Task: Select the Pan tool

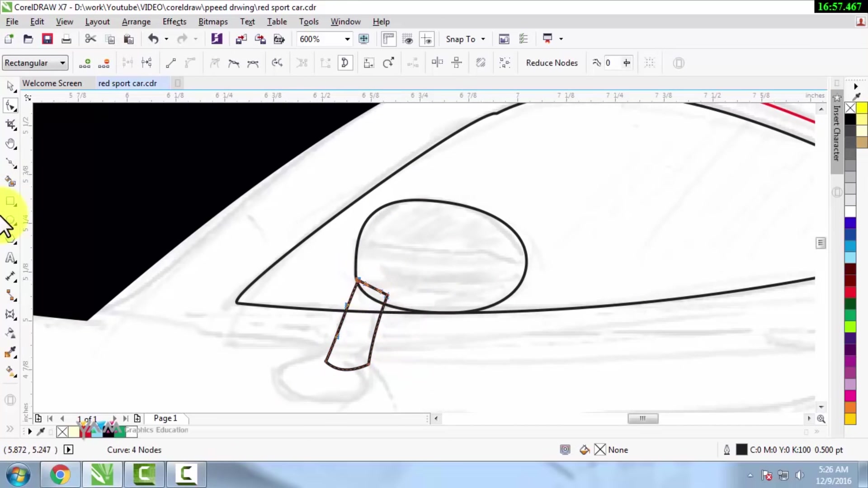Action: click(11, 144)
